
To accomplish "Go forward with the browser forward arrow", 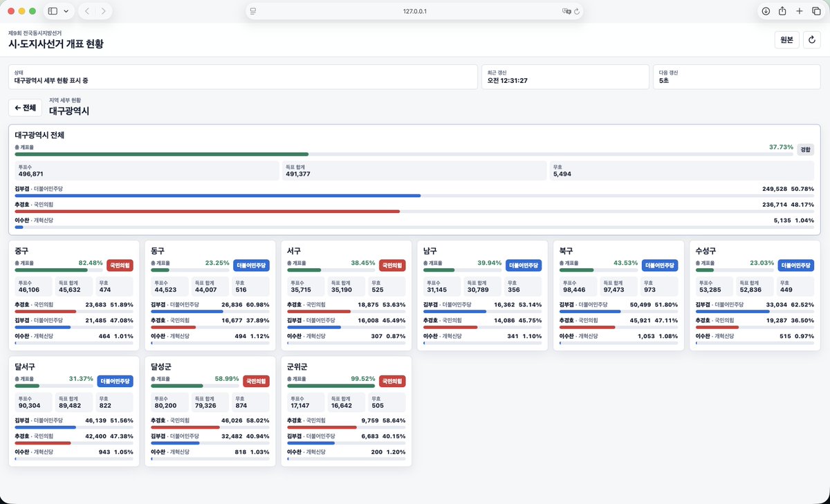I will pos(104,11).
